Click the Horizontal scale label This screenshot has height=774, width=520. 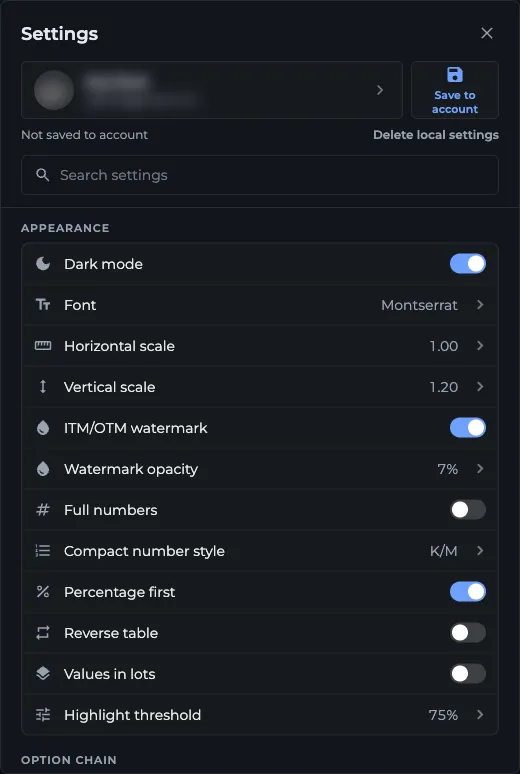tap(119, 346)
